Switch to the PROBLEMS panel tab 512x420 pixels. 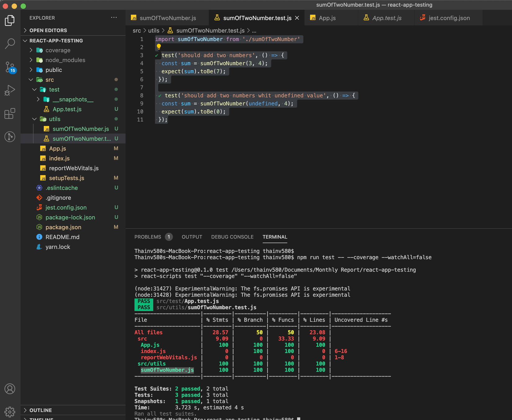(148, 237)
